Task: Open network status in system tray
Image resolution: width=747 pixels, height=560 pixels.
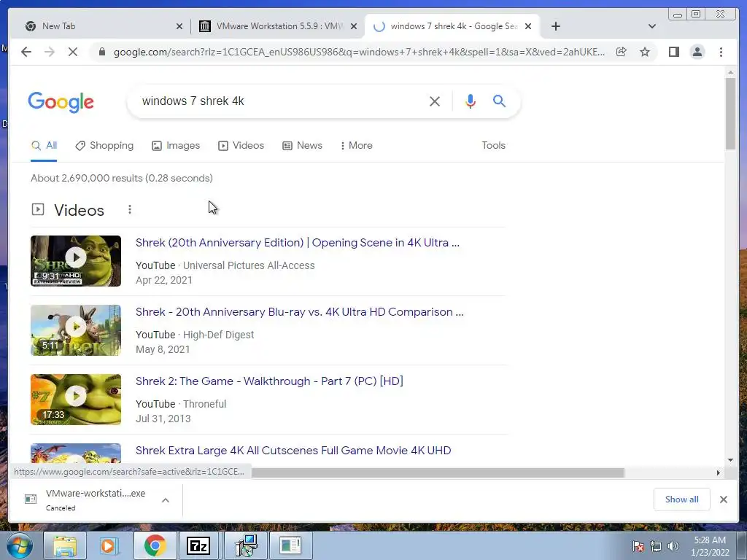Action: pyautogui.click(x=656, y=546)
